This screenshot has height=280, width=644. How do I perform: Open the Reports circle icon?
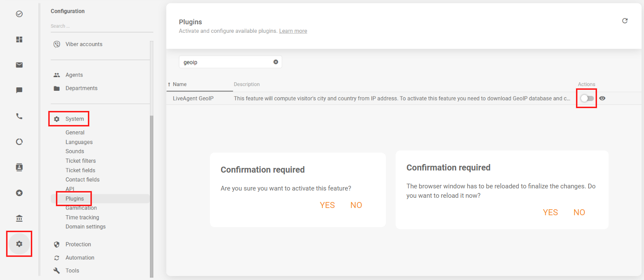(x=19, y=142)
